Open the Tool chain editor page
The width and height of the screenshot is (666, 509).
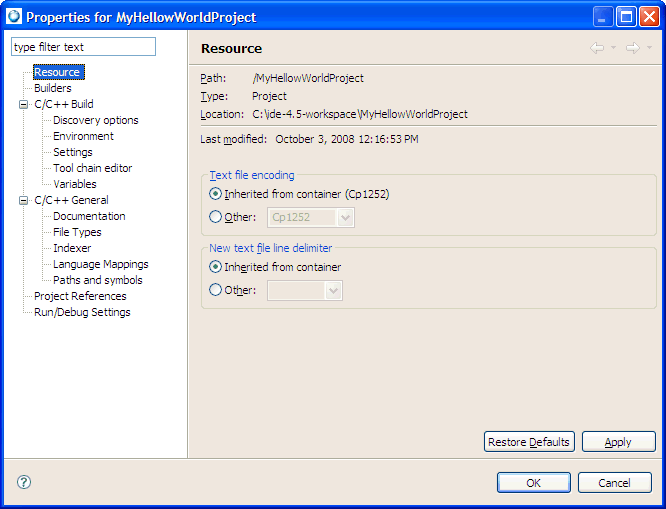(x=92, y=168)
